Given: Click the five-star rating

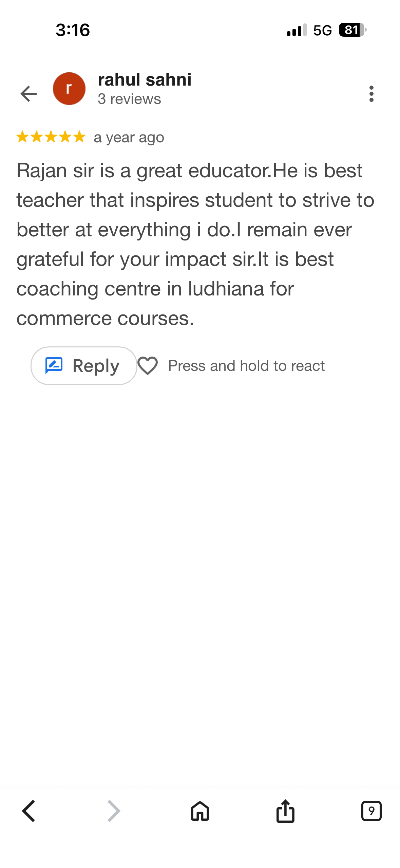Looking at the screenshot, I should coord(51,137).
